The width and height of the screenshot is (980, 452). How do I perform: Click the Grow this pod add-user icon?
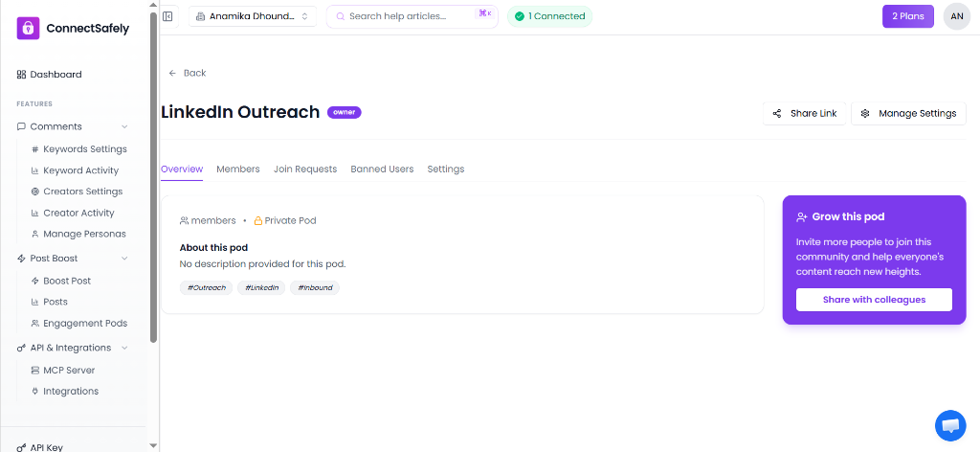pos(802,217)
